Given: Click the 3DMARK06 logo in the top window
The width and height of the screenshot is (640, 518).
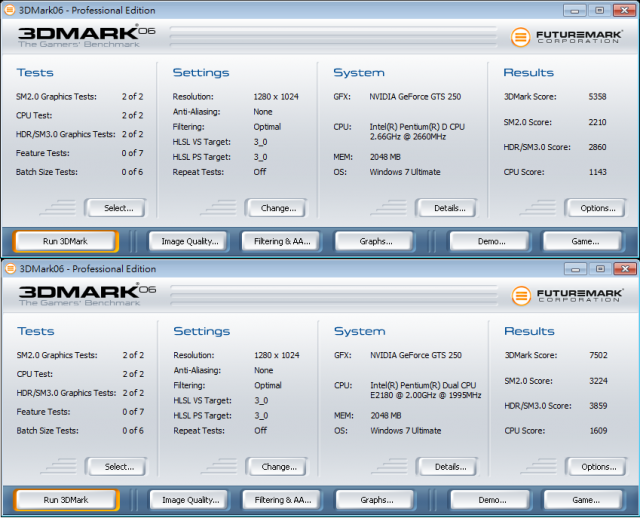Looking at the screenshot, I should click(87, 36).
